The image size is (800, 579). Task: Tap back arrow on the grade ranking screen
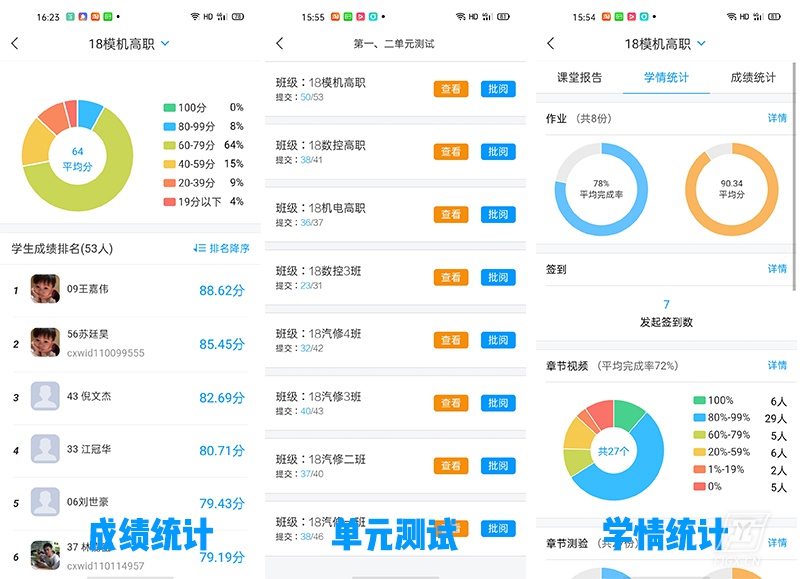[x=14, y=44]
